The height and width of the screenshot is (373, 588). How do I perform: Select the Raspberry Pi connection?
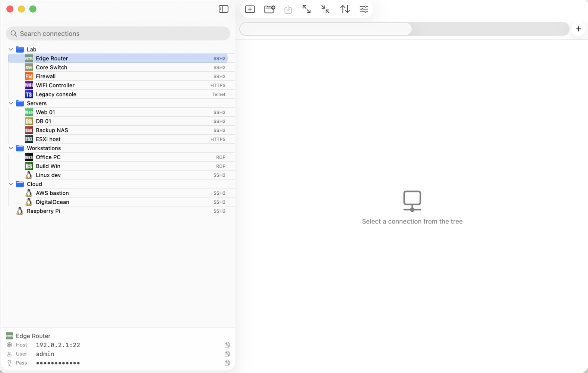point(118,211)
